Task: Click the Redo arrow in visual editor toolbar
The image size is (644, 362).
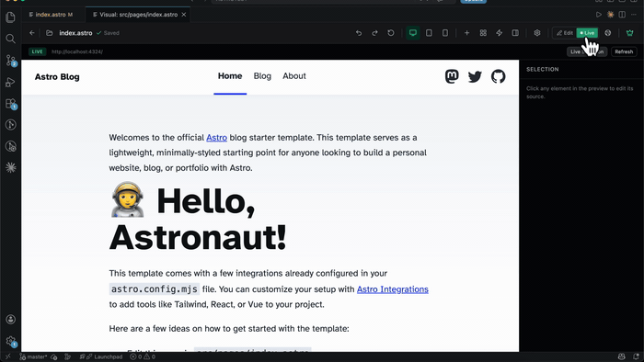Action: (374, 33)
